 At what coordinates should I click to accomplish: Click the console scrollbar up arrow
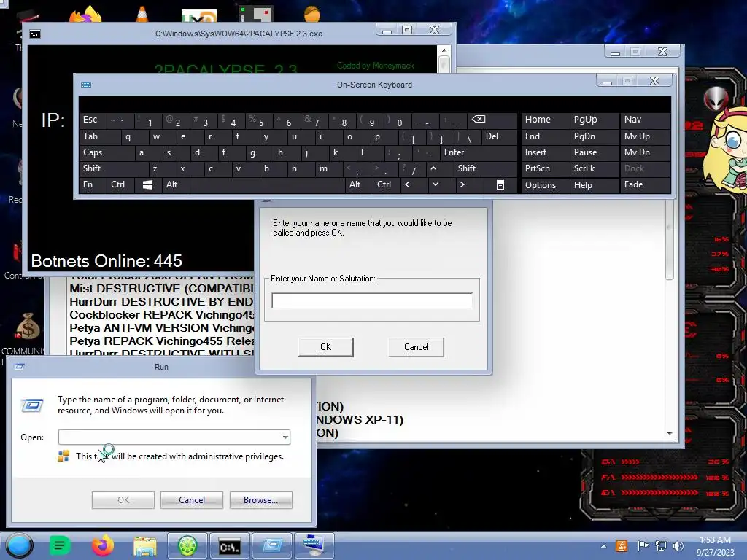click(x=444, y=50)
